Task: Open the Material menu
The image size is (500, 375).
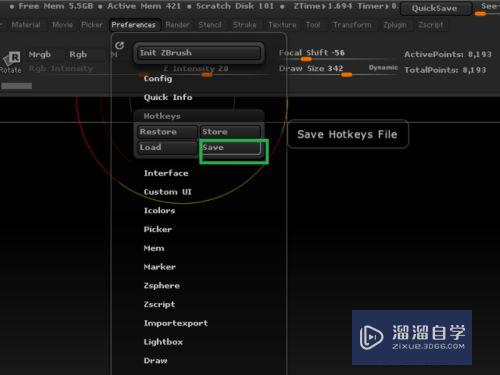Action: coord(26,25)
